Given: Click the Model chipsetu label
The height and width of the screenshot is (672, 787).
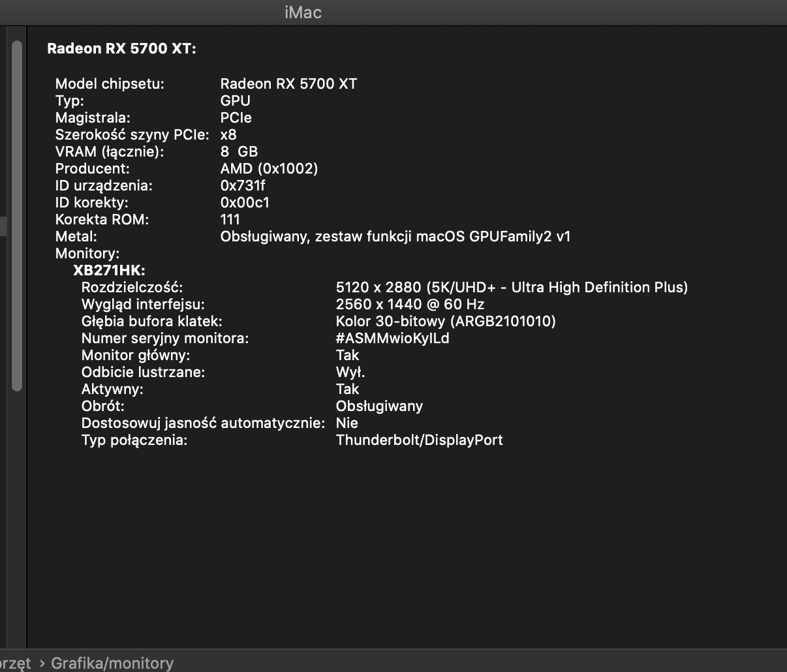Looking at the screenshot, I should 110,84.
